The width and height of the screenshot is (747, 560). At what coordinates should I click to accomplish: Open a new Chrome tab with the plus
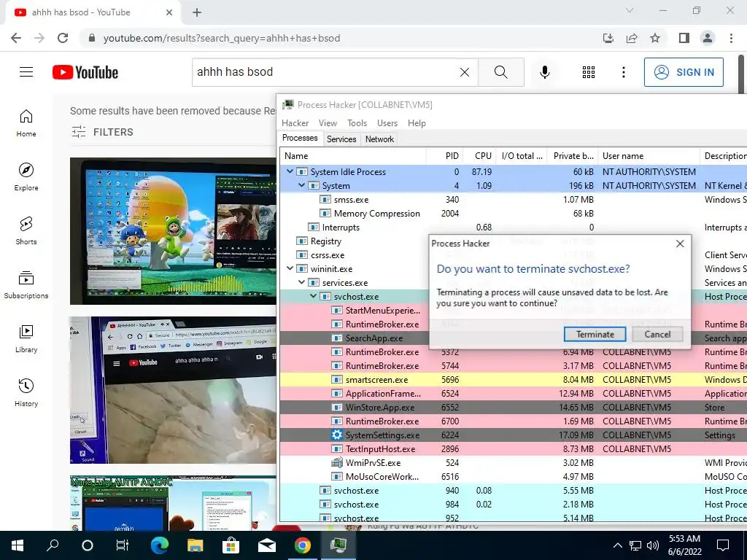click(197, 12)
